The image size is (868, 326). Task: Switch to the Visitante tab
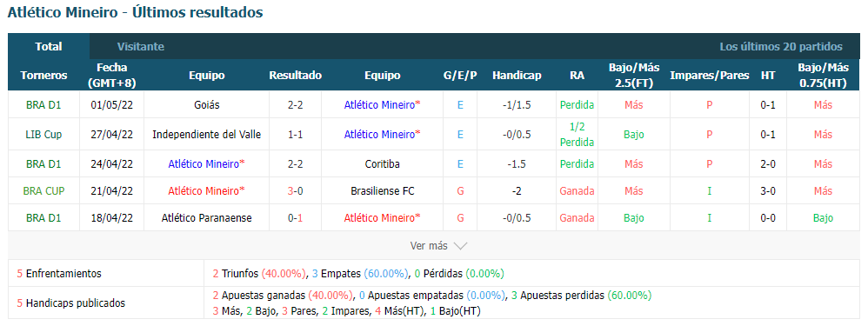(141, 46)
